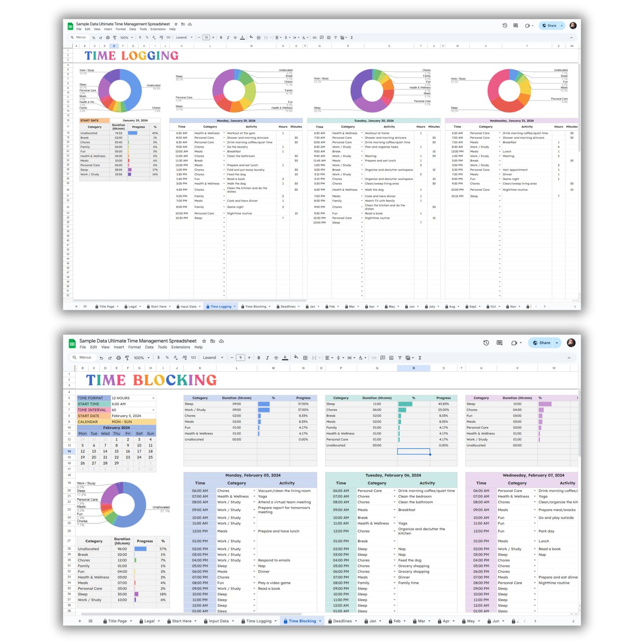Click the font size field showing 9
Image resolution: width=644 pixels, height=644 pixels.
(x=240, y=358)
